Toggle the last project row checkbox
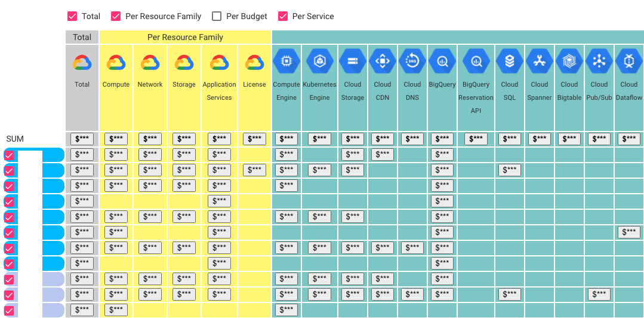The image size is (644, 318). (9, 311)
